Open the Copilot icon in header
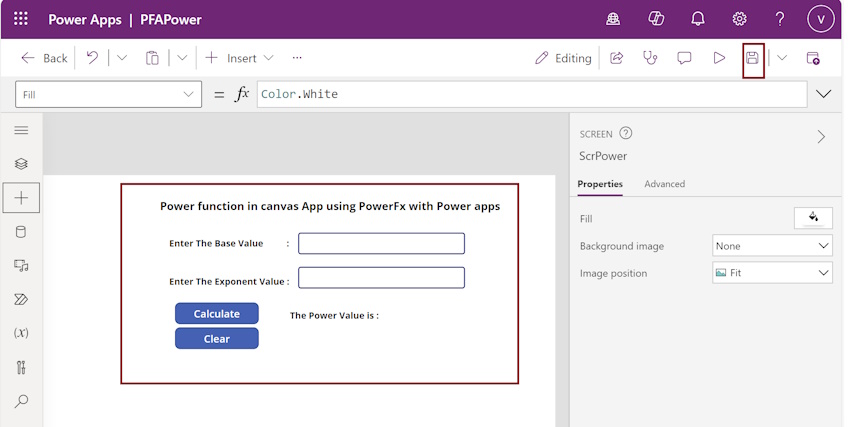Image resolution: width=850 pixels, height=427 pixels. click(656, 19)
